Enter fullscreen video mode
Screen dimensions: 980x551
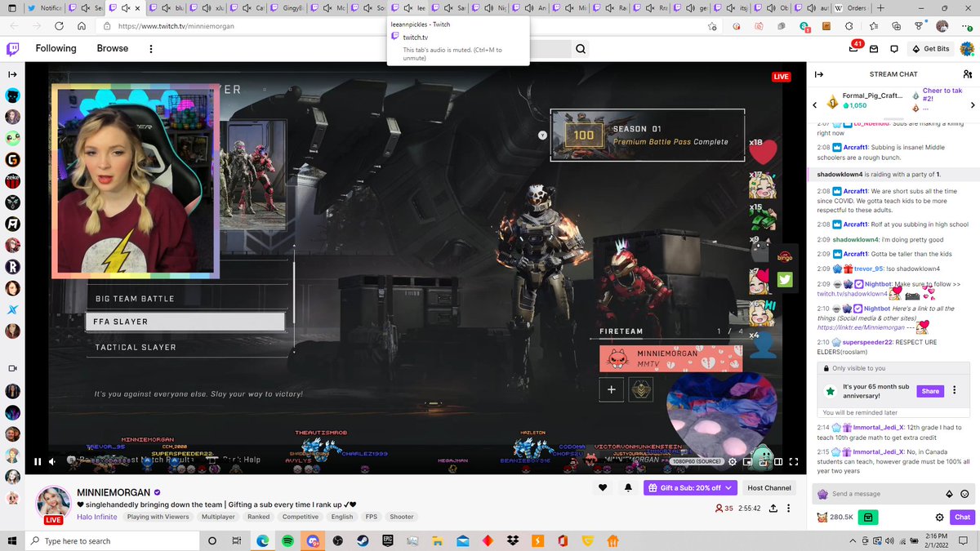(793, 461)
